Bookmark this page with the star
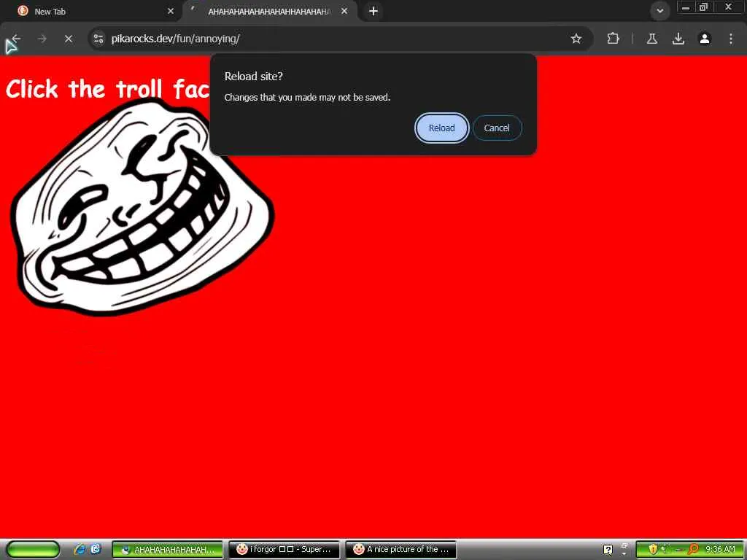The height and width of the screenshot is (560, 747). click(x=576, y=39)
